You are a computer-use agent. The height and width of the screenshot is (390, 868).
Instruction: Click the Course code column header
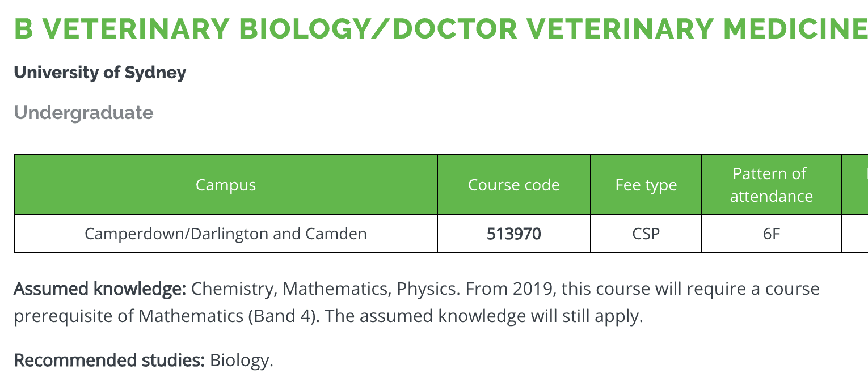tap(514, 185)
